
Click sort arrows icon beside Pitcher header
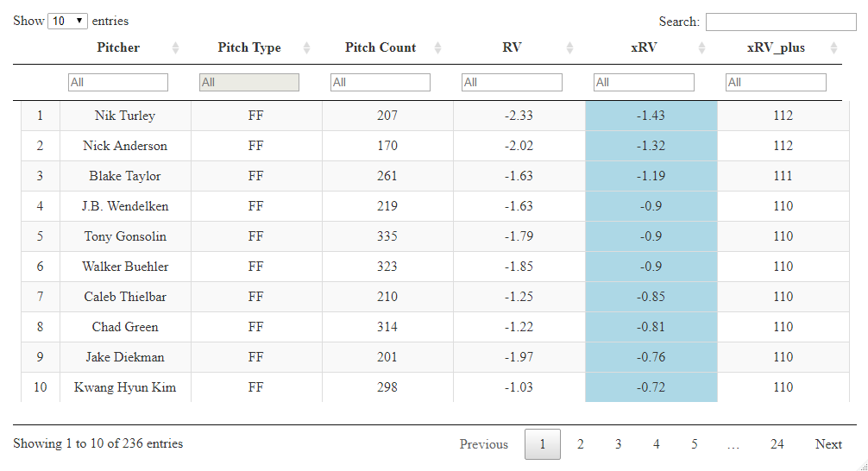click(176, 48)
